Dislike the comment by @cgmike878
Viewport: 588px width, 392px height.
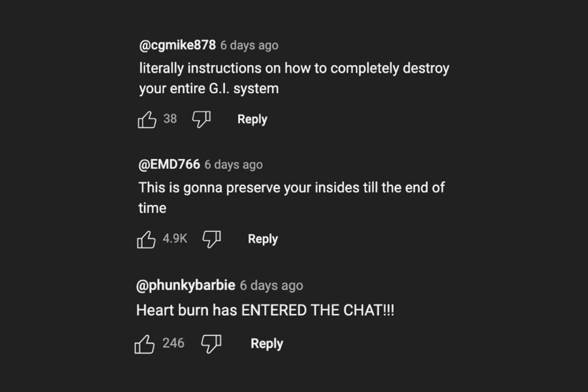(201, 119)
